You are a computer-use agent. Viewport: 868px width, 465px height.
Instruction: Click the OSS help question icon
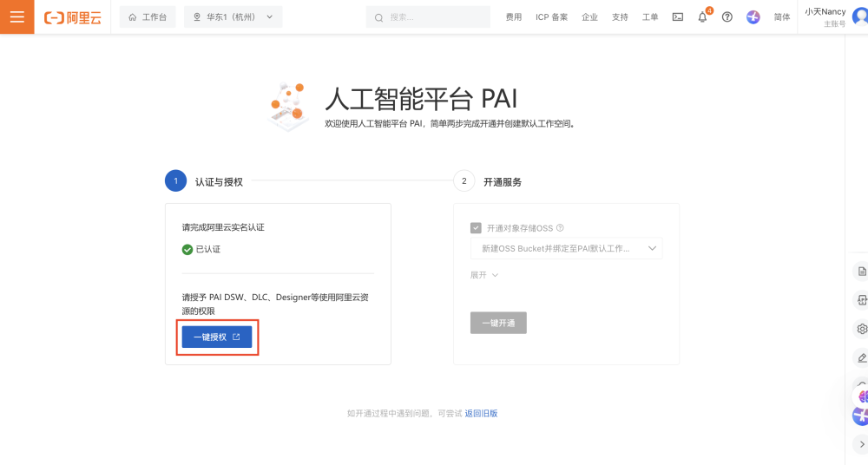tap(560, 227)
